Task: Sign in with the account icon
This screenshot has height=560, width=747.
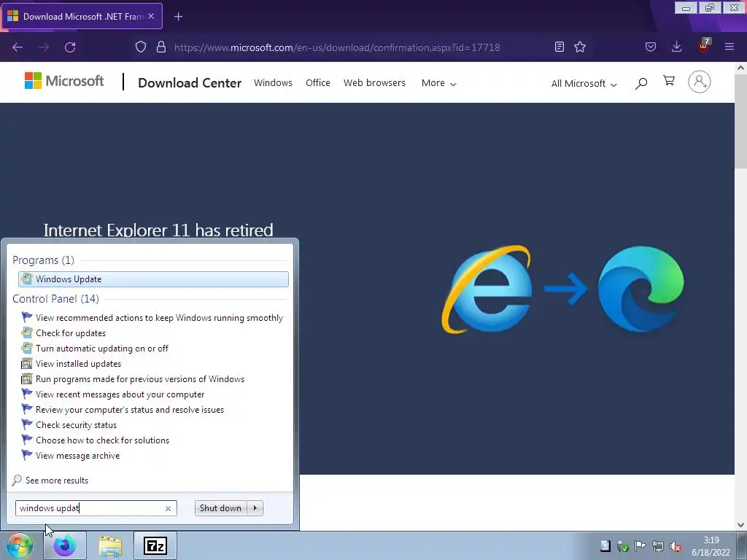Action: point(700,82)
